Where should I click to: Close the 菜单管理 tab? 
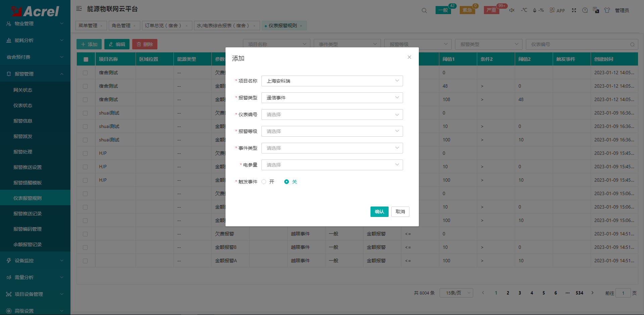pyautogui.click(x=101, y=26)
